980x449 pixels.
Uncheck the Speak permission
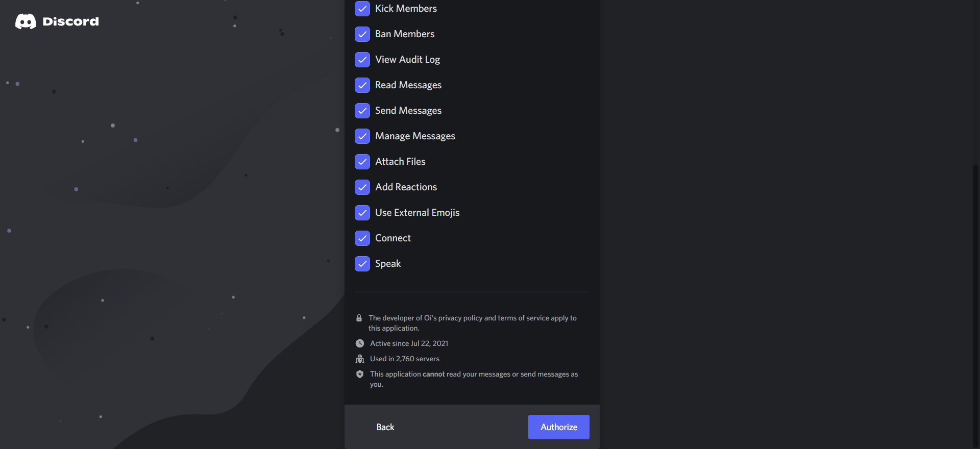coord(362,264)
